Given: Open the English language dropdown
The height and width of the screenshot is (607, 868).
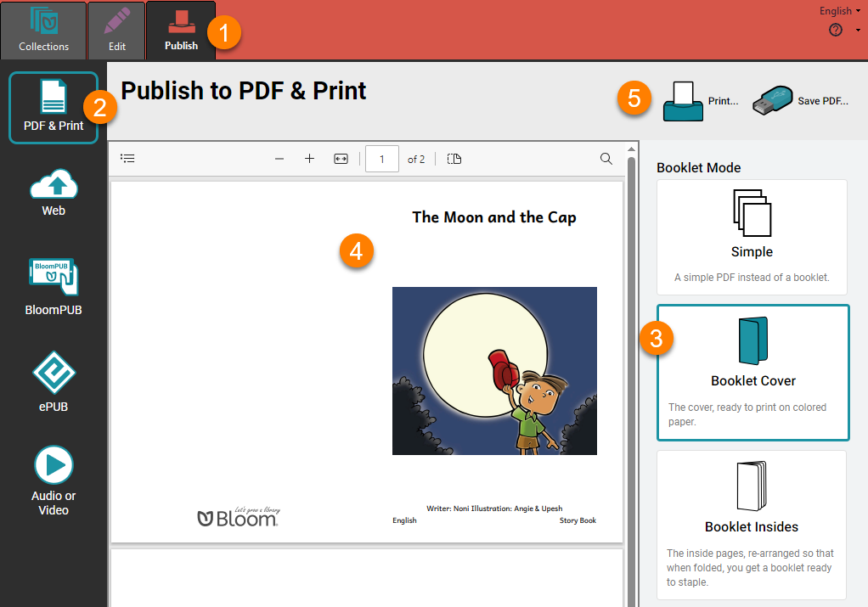Looking at the screenshot, I should pos(840,10).
